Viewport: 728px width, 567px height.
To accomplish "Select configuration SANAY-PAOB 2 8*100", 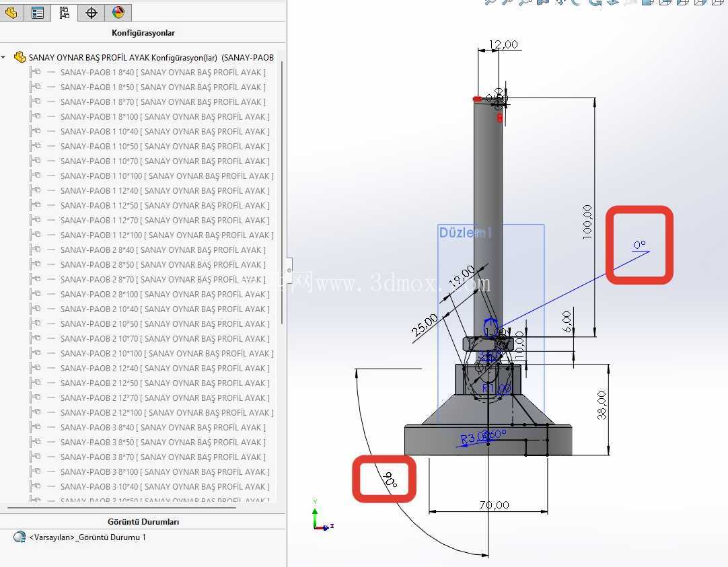I will [165, 295].
